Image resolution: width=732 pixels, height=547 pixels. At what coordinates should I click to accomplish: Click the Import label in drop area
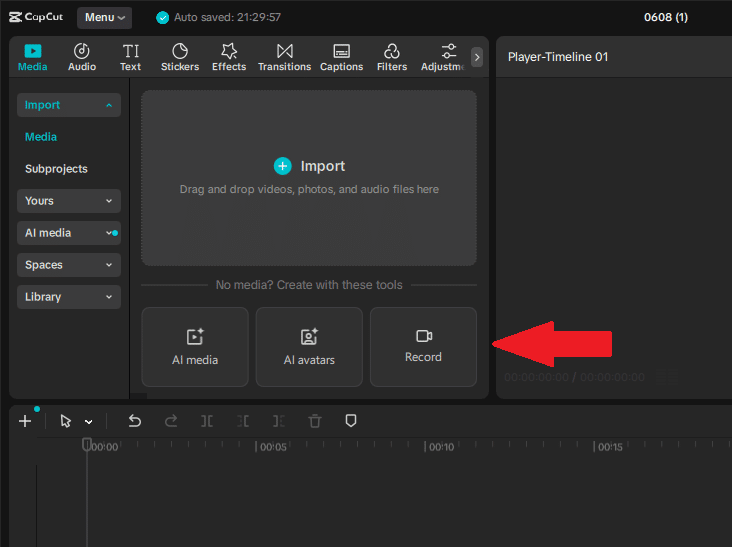tap(323, 166)
